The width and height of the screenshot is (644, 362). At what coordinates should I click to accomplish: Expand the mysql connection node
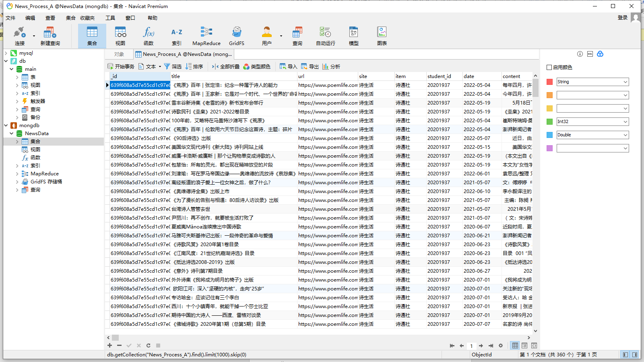(6, 53)
